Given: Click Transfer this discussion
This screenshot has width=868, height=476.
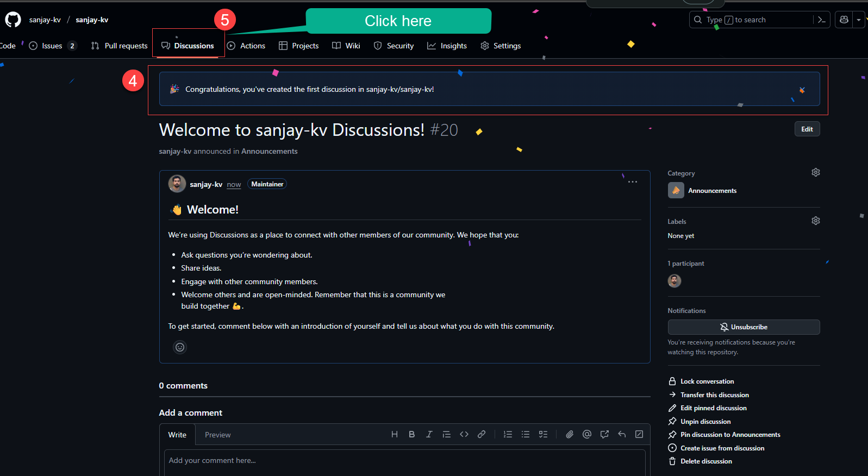Looking at the screenshot, I should pyautogui.click(x=709, y=395).
